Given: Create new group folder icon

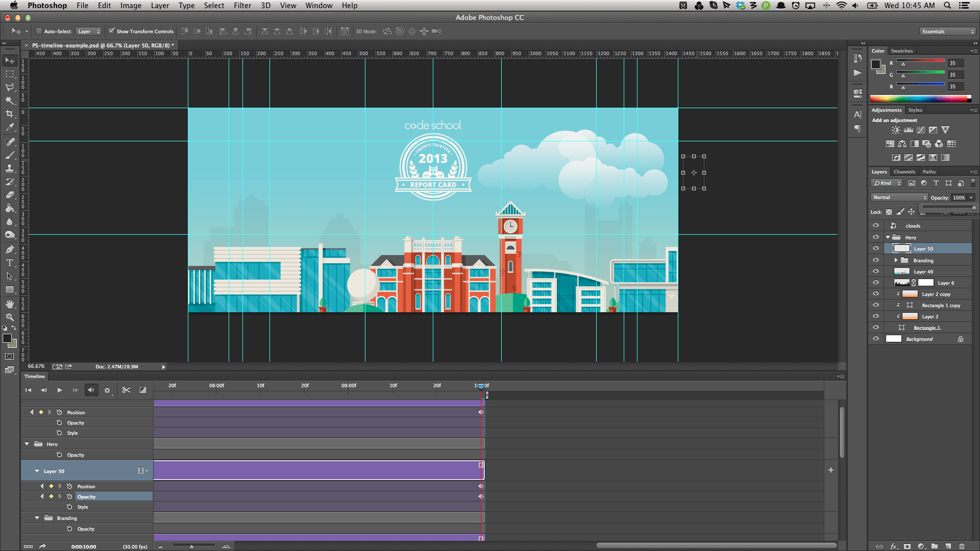Looking at the screenshot, I should (x=934, y=546).
